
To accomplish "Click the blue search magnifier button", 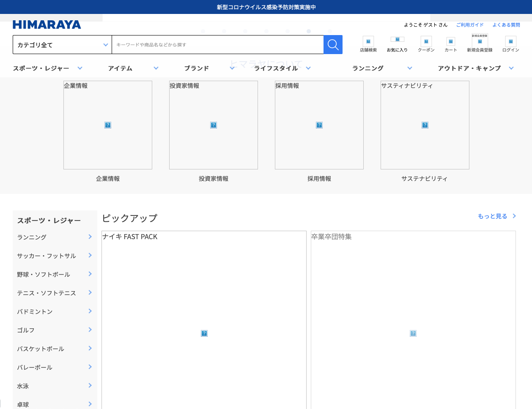I will click(333, 45).
